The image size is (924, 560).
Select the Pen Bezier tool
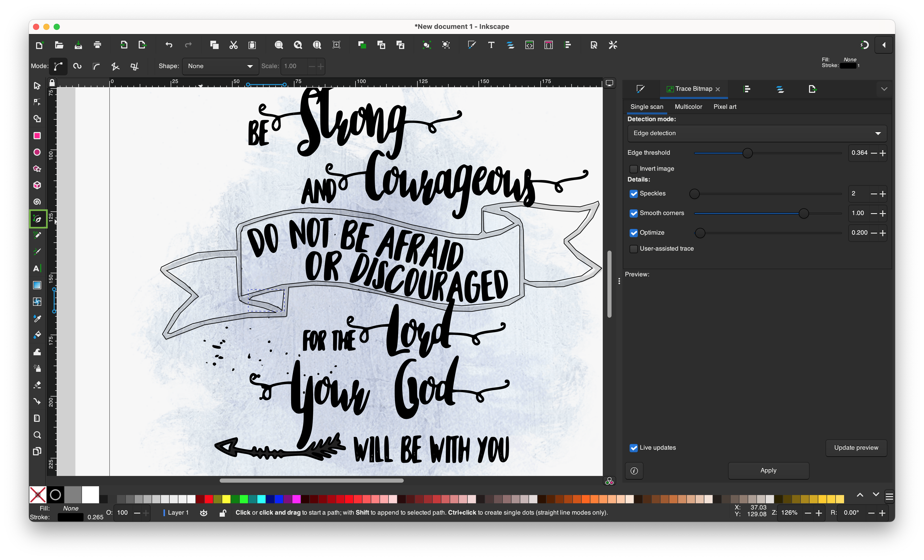click(37, 219)
